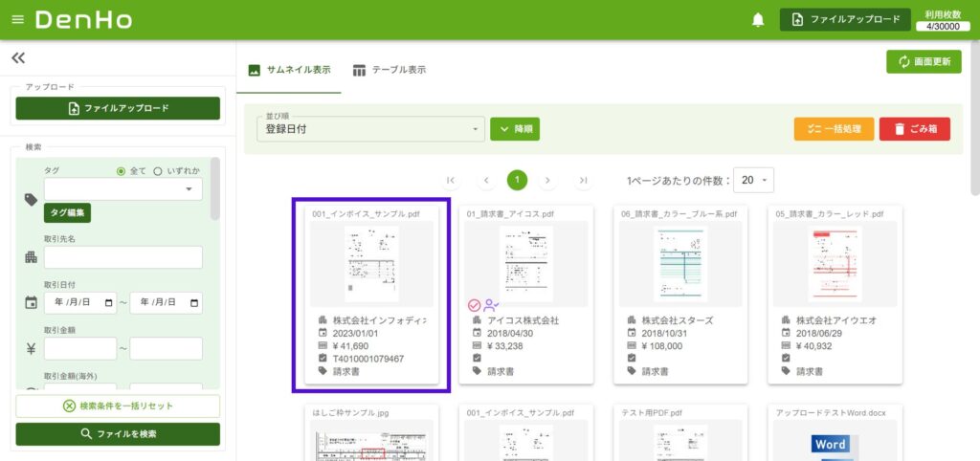The height and width of the screenshot is (461, 980).
Task: Click the previous page arrow
Action: coord(485,180)
